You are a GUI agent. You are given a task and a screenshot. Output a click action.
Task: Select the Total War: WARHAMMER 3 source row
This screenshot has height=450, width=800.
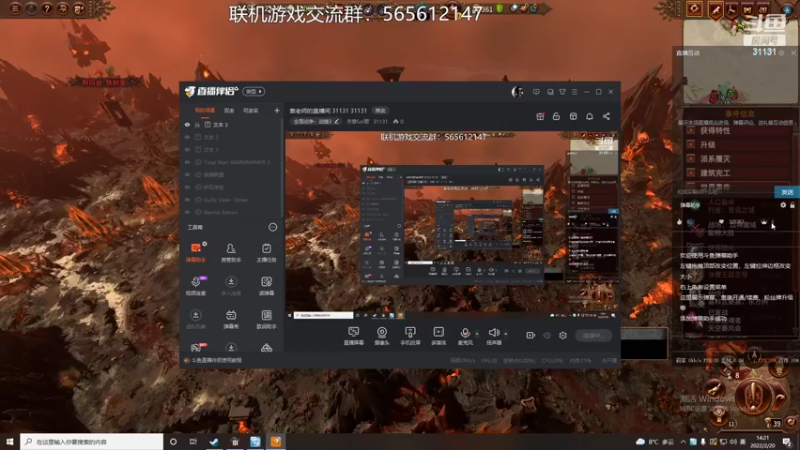click(232, 162)
